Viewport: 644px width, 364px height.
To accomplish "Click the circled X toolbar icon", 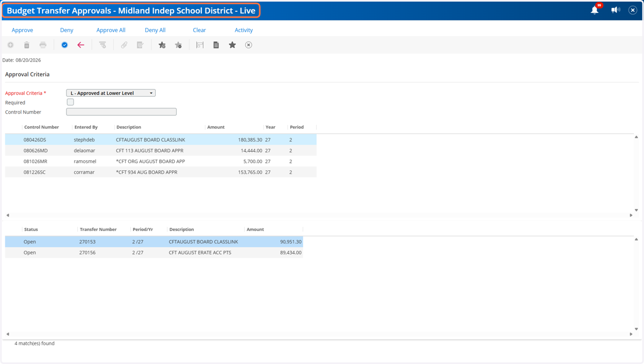I will click(x=248, y=45).
